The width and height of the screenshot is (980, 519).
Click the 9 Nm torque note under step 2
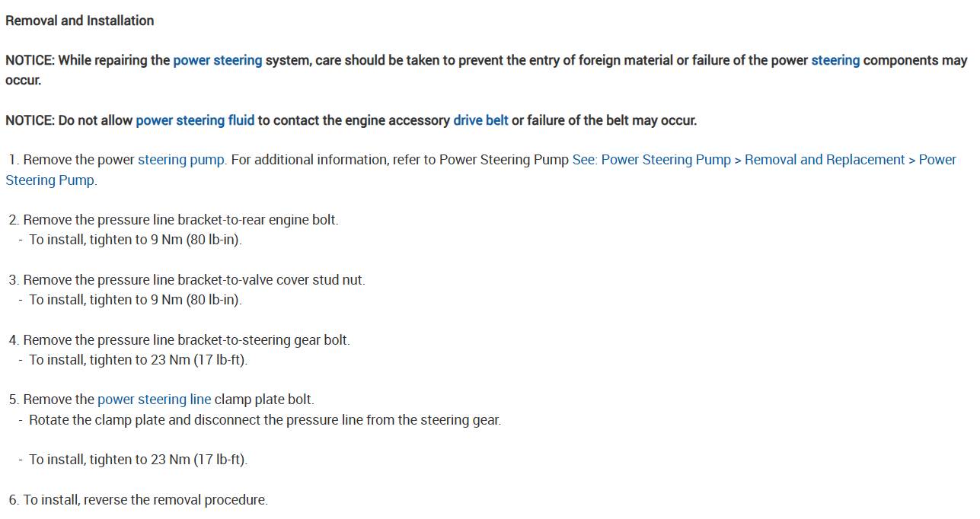140,240
